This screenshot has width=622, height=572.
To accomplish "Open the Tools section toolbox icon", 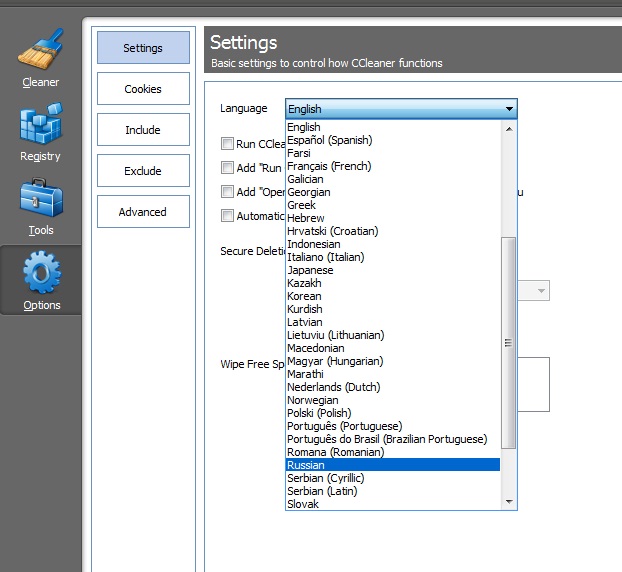I will 41,198.
